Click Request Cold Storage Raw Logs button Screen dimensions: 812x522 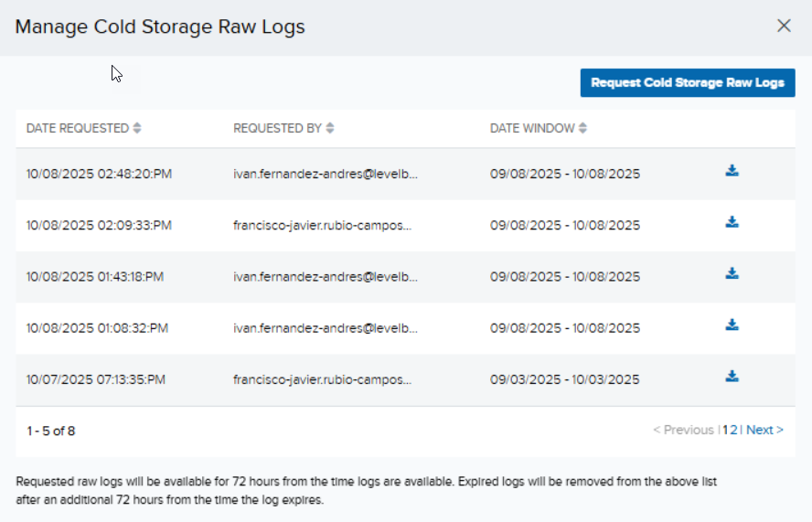688,82
